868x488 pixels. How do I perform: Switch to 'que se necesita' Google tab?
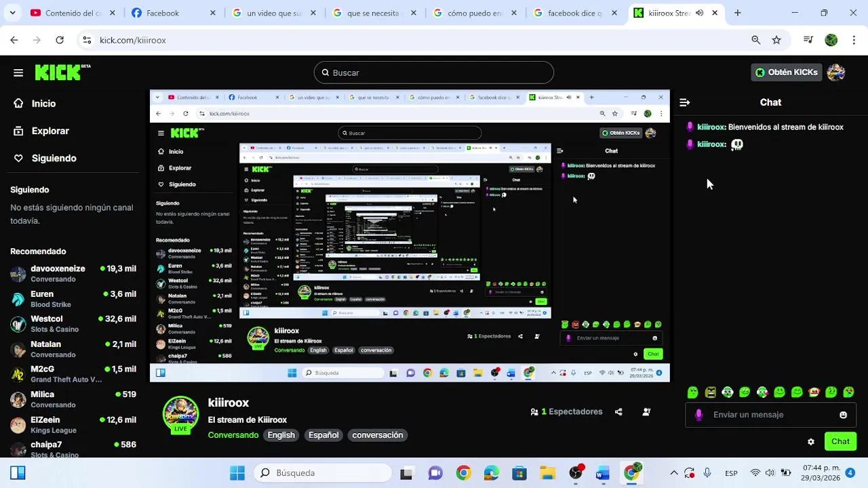(x=375, y=13)
